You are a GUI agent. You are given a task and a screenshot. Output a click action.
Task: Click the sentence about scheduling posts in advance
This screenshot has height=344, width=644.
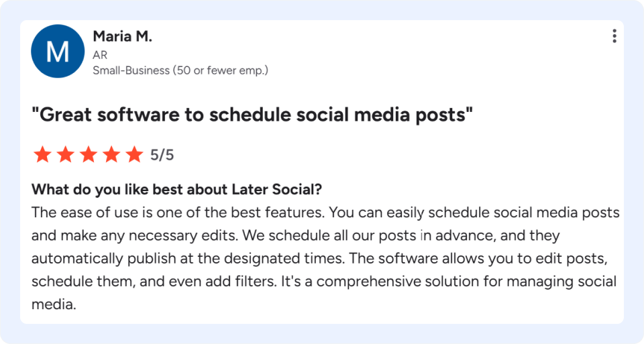(401, 235)
